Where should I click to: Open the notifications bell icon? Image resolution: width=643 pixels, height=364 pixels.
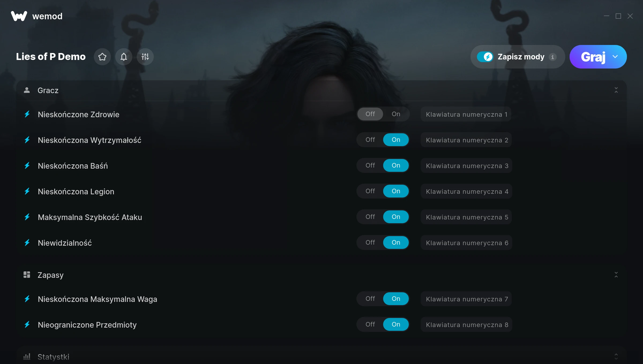pyautogui.click(x=124, y=57)
